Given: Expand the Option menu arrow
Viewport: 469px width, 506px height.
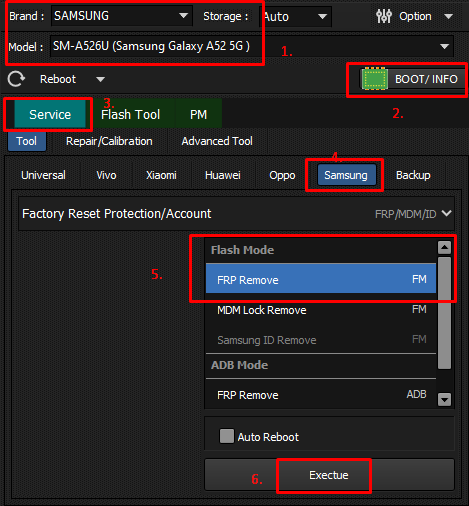Looking at the screenshot, I should (x=449, y=16).
